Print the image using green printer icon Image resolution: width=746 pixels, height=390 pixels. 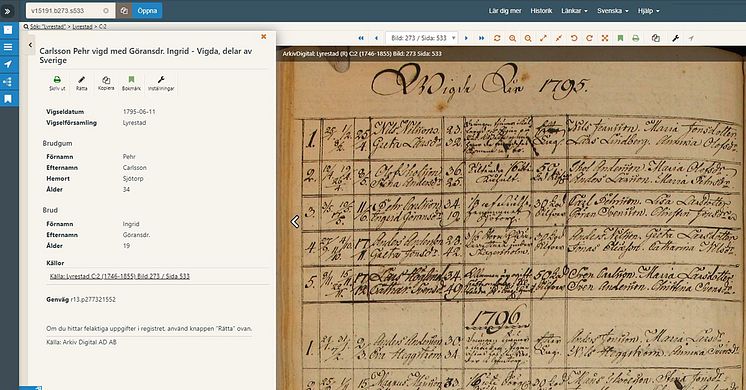[x=636, y=38]
